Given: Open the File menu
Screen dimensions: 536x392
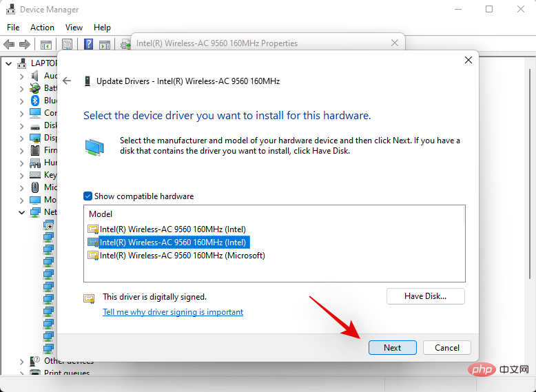Looking at the screenshot, I should [x=13, y=28].
